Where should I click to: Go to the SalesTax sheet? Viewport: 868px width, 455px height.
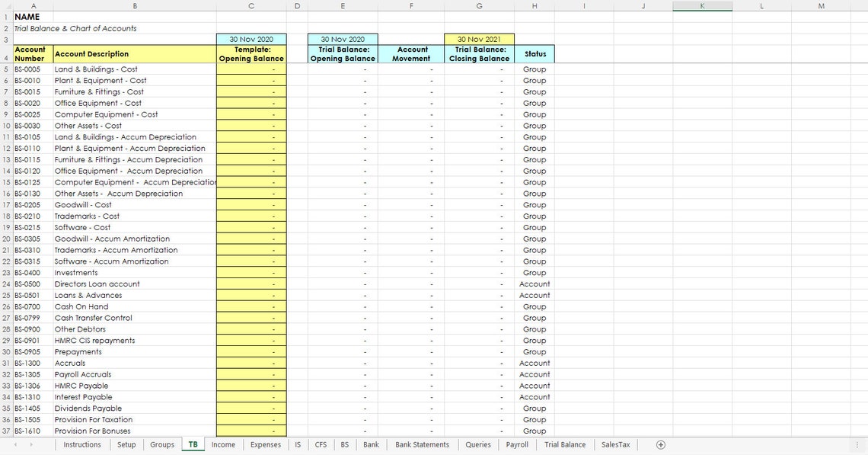[617, 444]
